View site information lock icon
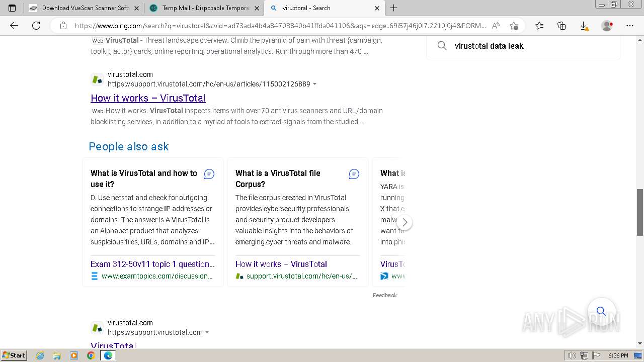The width and height of the screenshot is (644, 362). tap(63, 26)
